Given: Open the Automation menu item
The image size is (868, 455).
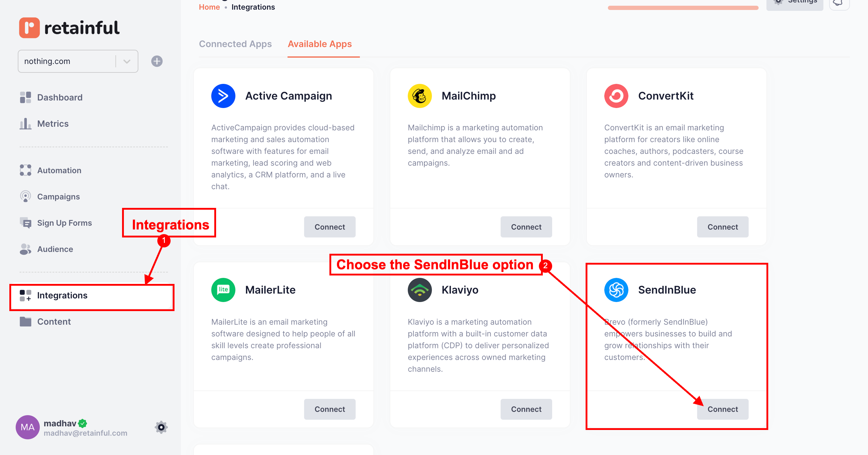Looking at the screenshot, I should coord(59,170).
